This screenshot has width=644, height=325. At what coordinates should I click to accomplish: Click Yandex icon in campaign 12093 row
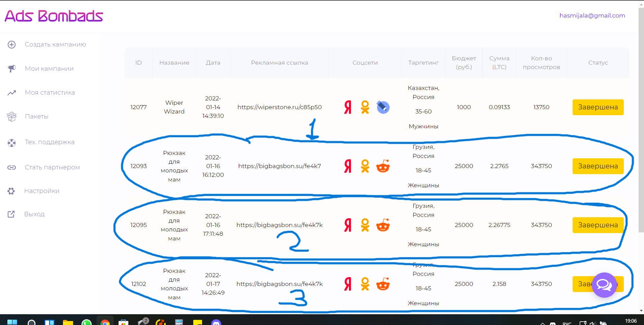click(348, 166)
